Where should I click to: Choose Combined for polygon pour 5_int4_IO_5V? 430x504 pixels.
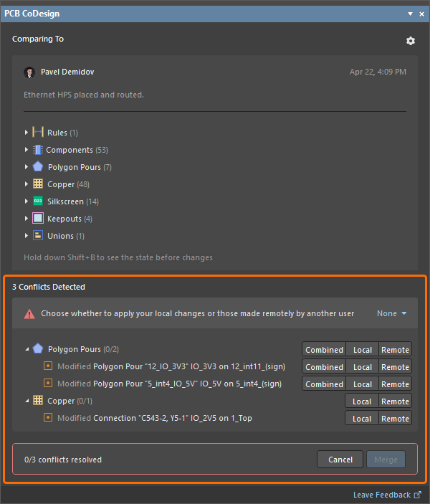324,384
